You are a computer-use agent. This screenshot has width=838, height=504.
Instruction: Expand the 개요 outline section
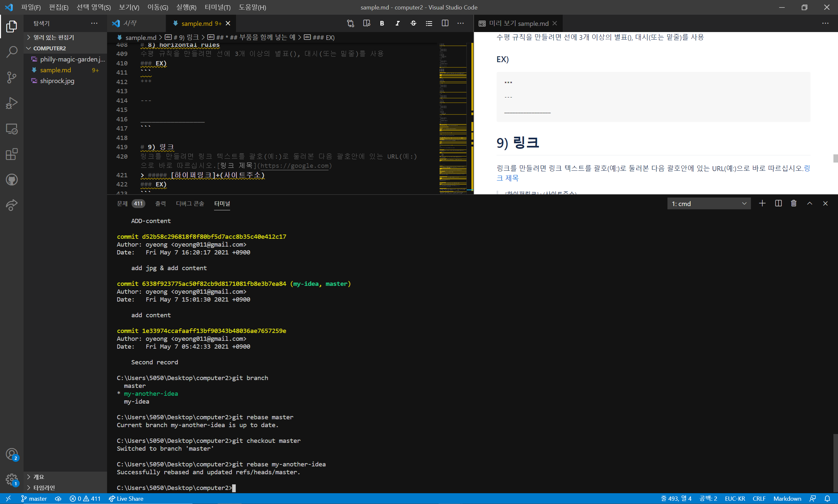(65, 477)
